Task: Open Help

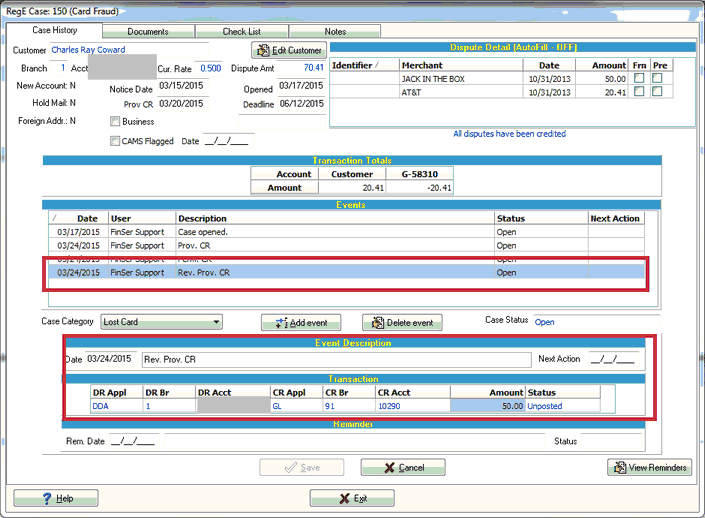Action: coord(56,498)
